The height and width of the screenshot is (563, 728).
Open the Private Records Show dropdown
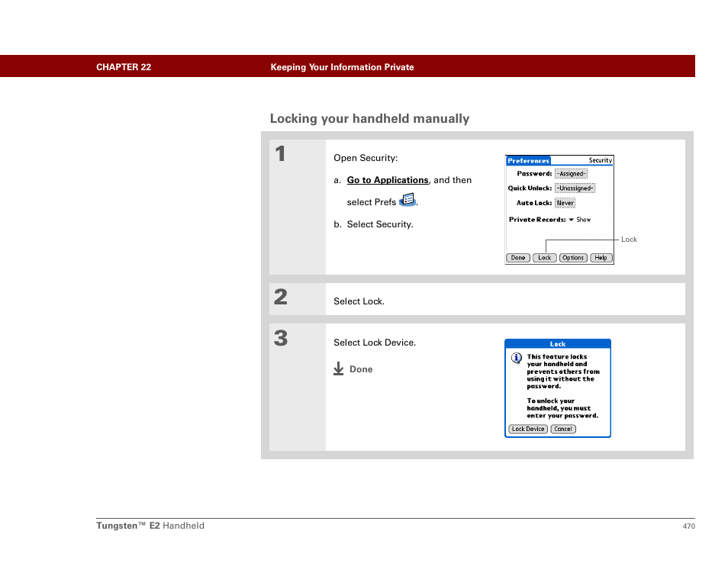[580, 220]
